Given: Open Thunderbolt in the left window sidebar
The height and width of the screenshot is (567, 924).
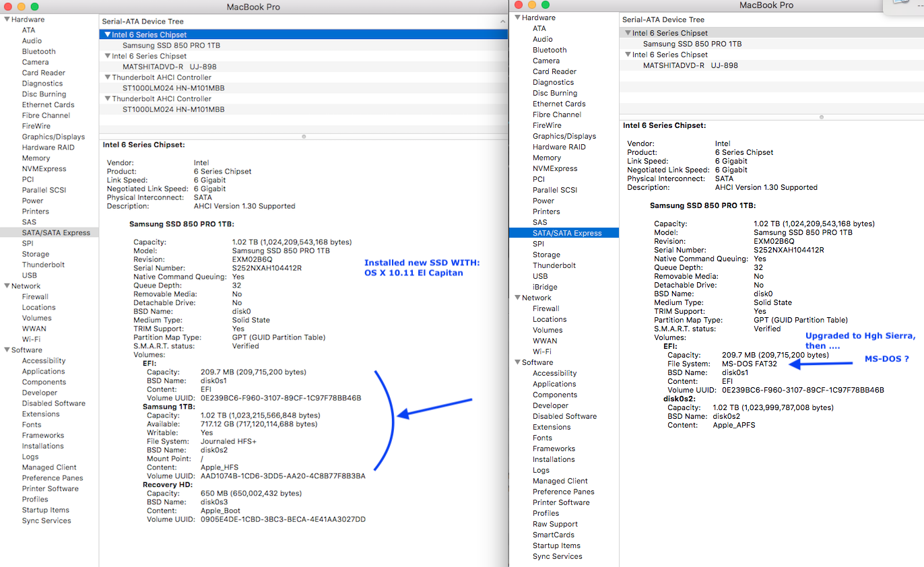Looking at the screenshot, I should point(43,265).
